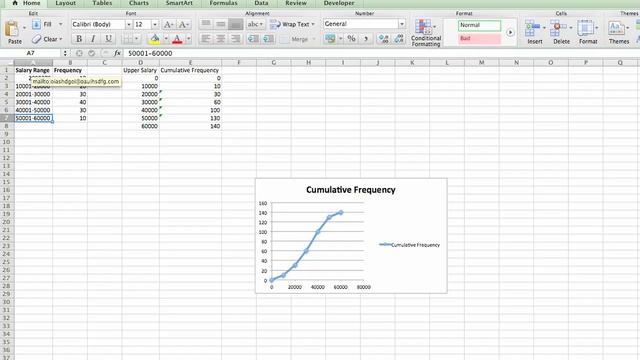Viewport: 640px width, 360px height.
Task: Click the formula bar showing 50001-60000
Action: 382,53
